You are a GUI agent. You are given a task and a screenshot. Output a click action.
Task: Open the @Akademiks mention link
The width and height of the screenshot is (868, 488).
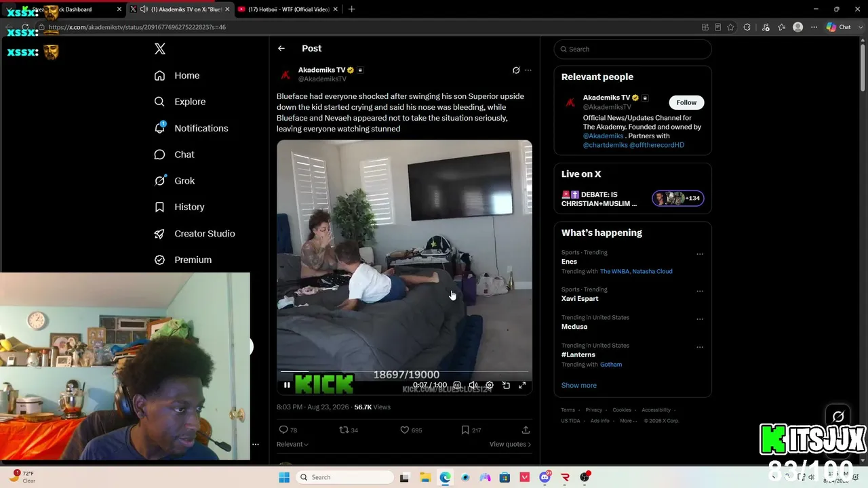[x=604, y=136]
